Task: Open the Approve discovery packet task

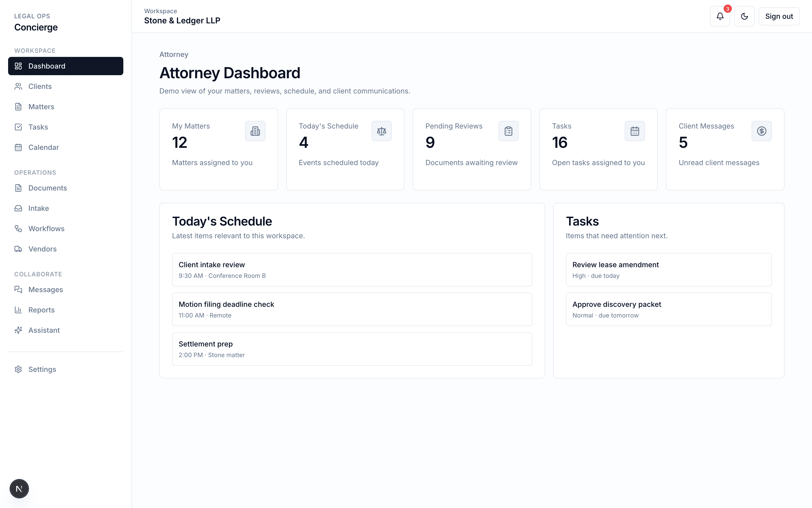Action: (668, 309)
